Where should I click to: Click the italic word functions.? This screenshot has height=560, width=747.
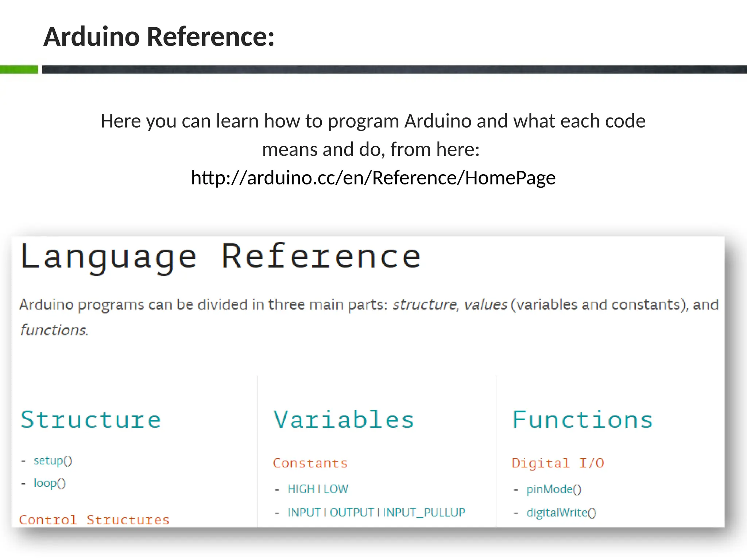click(x=54, y=330)
